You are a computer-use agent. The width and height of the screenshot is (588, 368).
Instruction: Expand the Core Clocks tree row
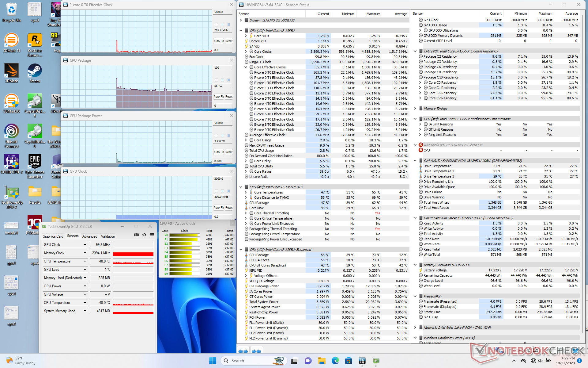tap(246, 52)
